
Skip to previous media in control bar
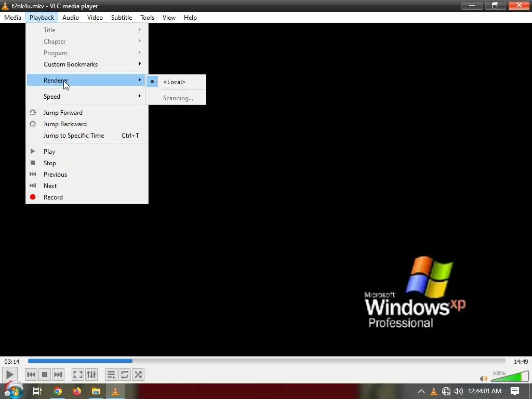click(x=31, y=375)
